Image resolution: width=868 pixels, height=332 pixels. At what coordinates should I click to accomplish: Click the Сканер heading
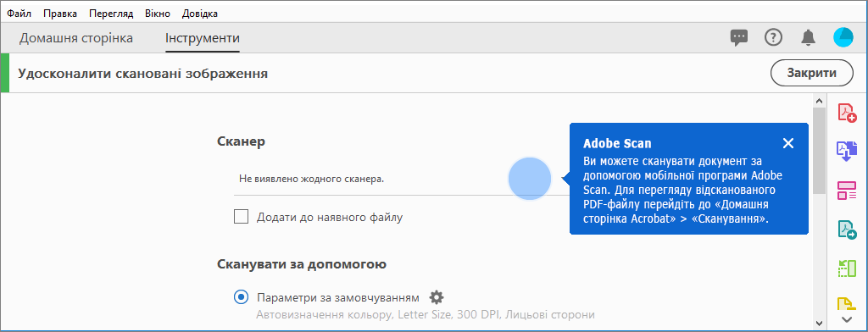click(x=242, y=141)
